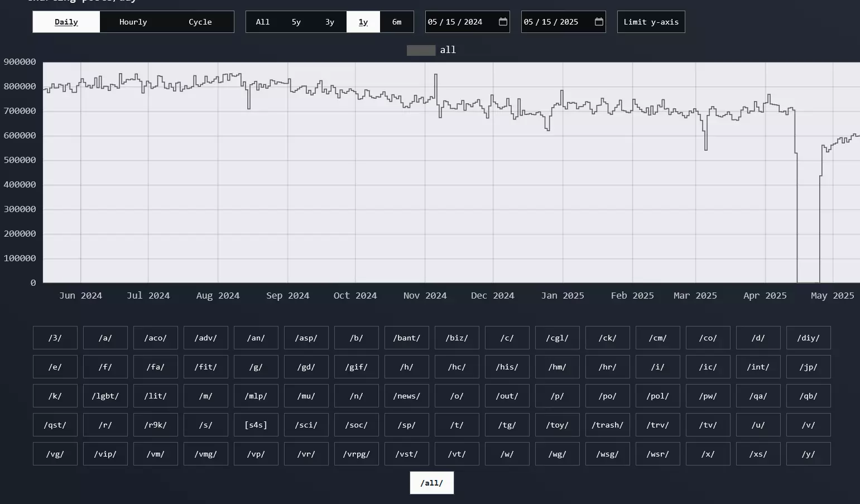Click the /v/ board button
860x504 pixels.
[809, 425]
